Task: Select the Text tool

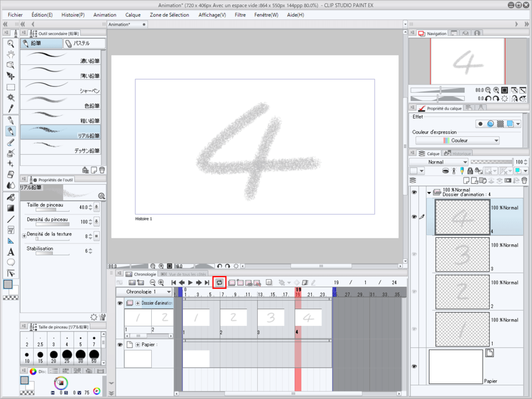Action: click(11, 252)
